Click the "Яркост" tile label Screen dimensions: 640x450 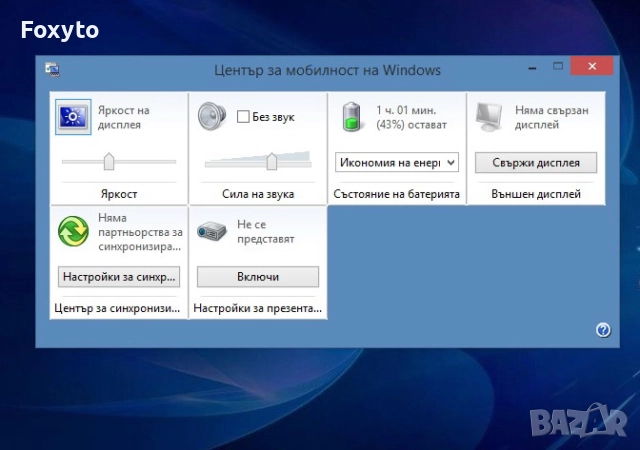[119, 194]
